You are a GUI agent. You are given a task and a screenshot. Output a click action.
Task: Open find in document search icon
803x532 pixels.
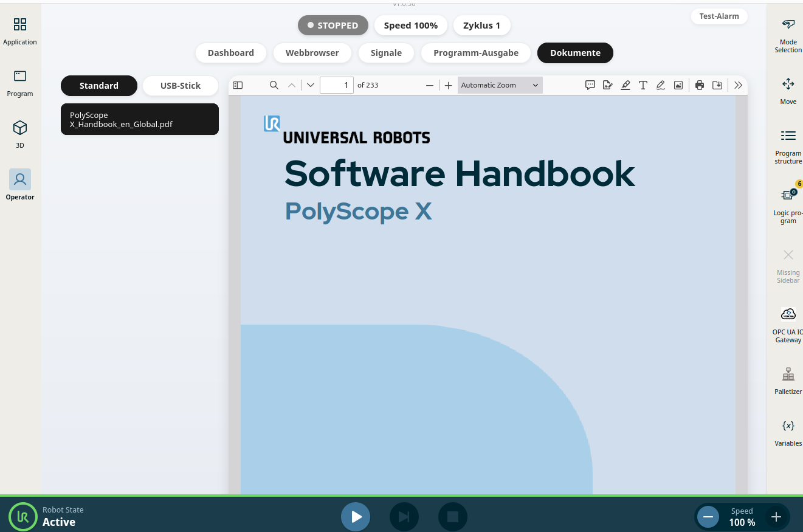(274, 85)
